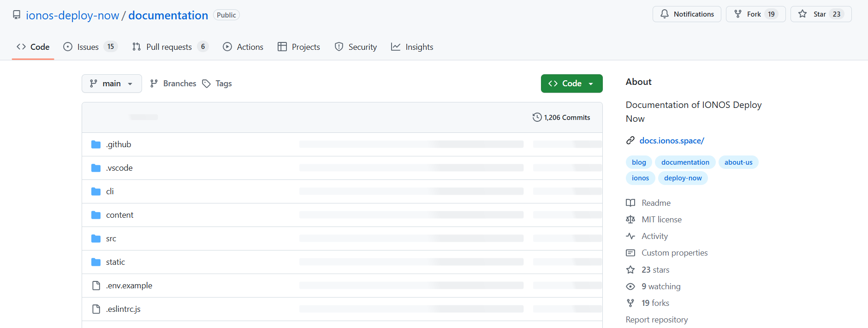View repository Tags
Screen dimensions: 868x328
click(x=217, y=83)
